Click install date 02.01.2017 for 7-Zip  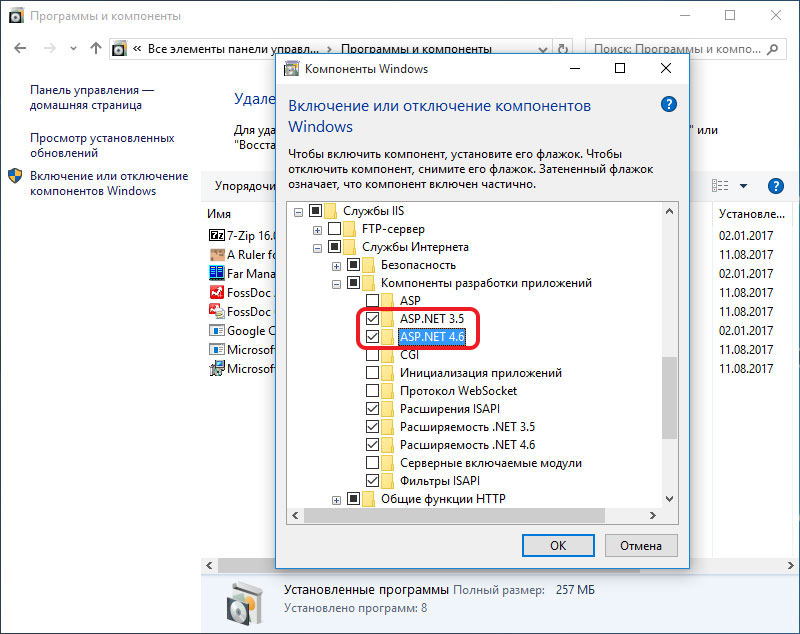746,235
